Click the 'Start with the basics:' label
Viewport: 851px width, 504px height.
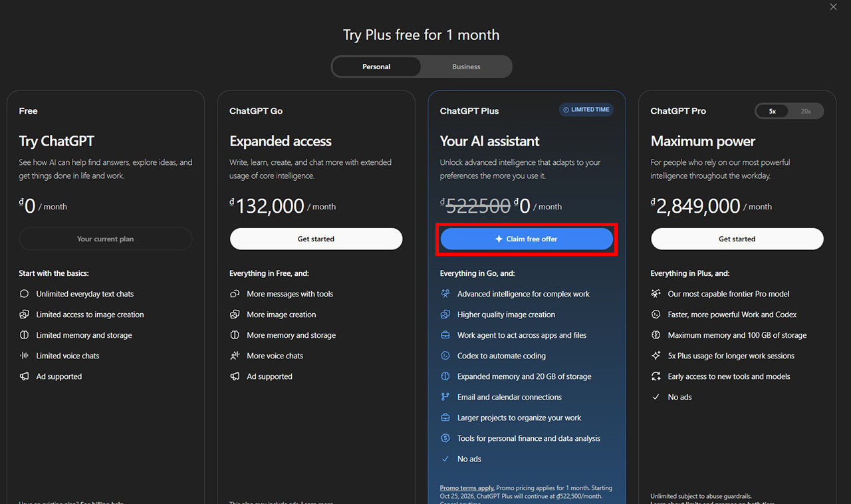click(x=54, y=273)
